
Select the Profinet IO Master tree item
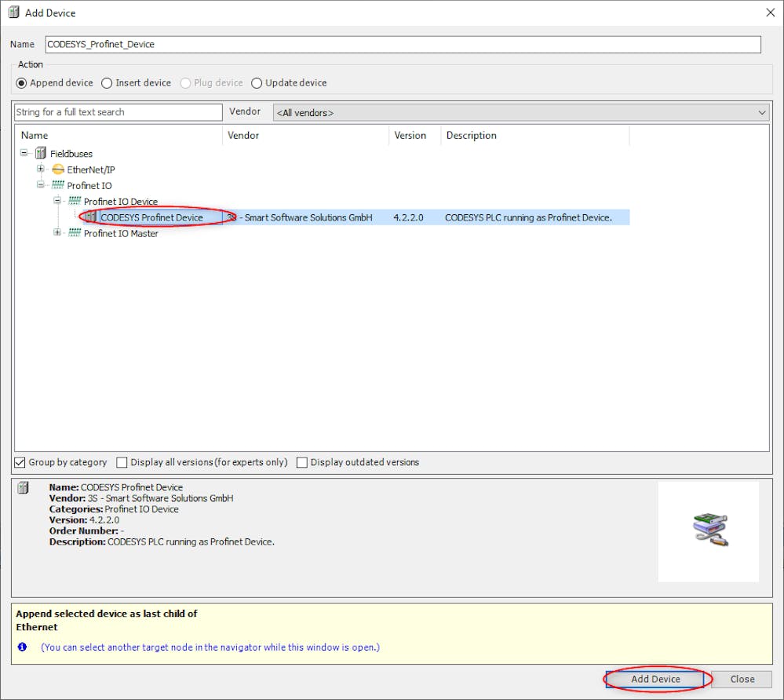tap(121, 234)
